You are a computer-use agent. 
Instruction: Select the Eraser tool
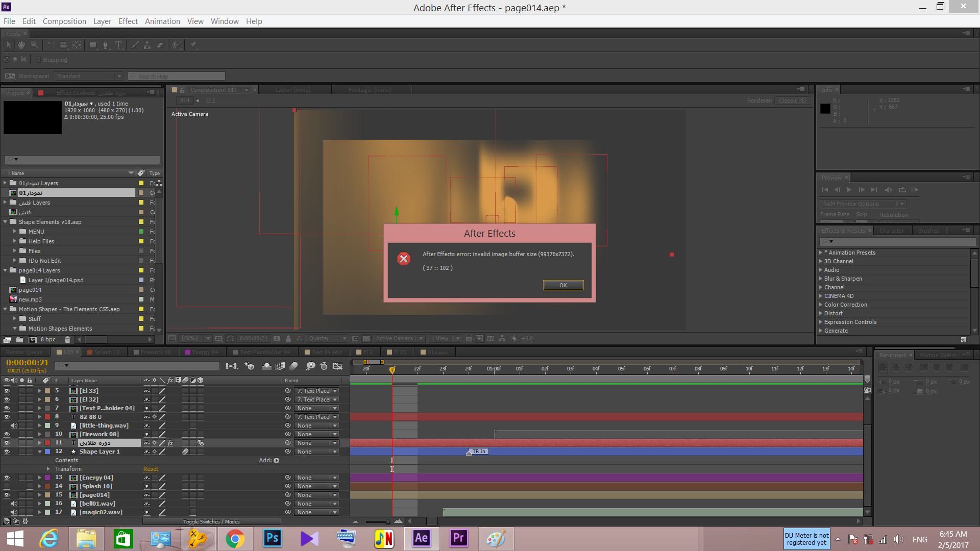click(160, 45)
